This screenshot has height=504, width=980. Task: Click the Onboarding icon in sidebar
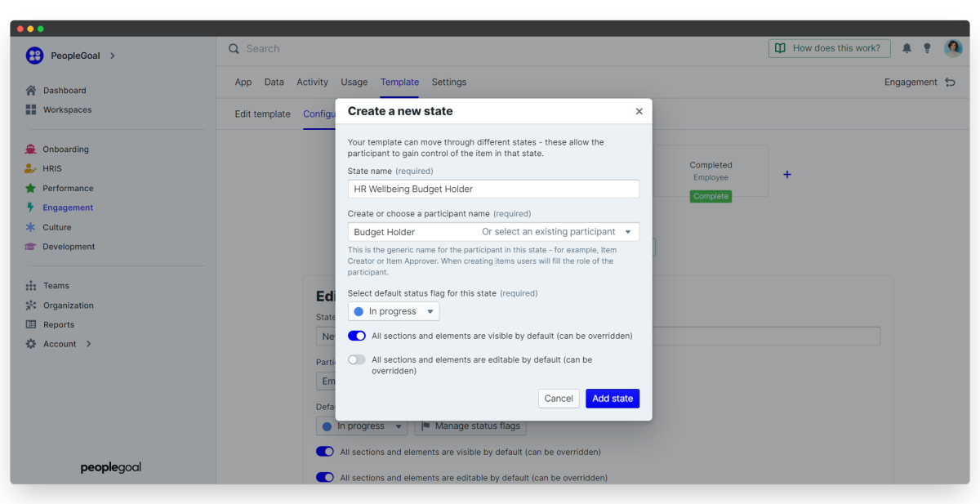click(x=31, y=149)
